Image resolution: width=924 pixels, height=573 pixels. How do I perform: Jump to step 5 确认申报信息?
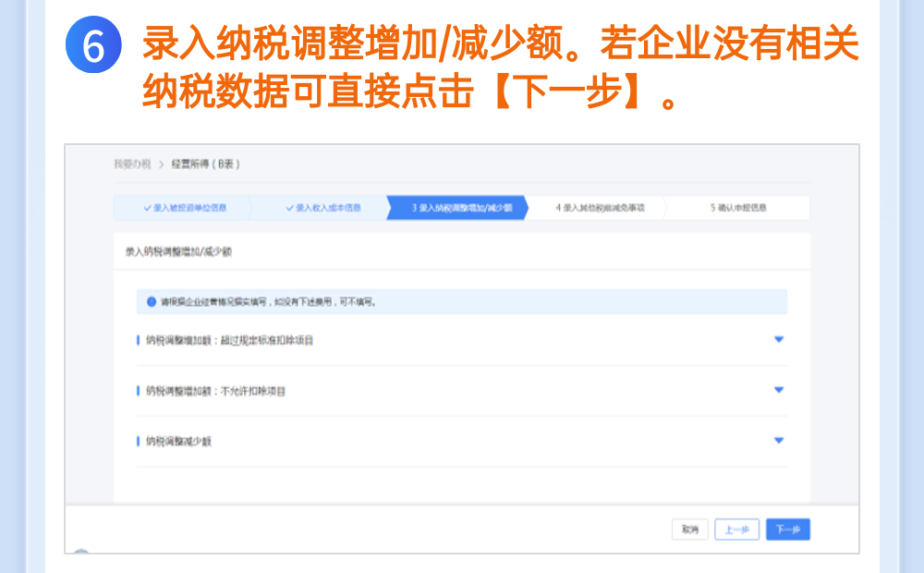click(738, 208)
